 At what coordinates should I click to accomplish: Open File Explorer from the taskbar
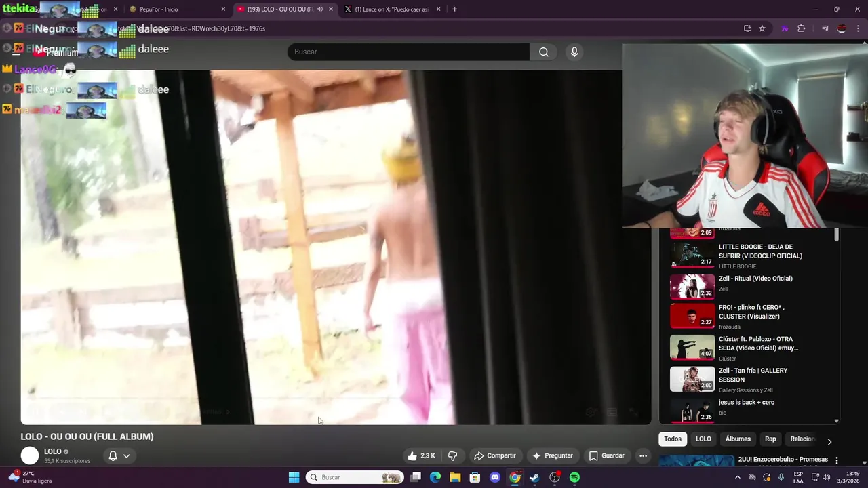455,477
